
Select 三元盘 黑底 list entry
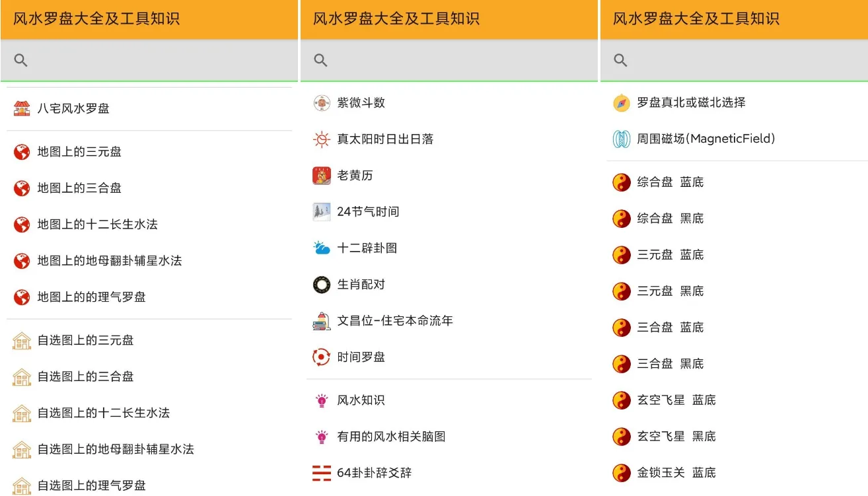click(x=670, y=291)
